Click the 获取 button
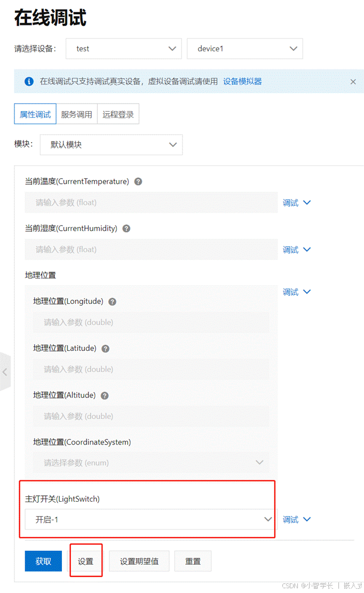This screenshot has width=364, height=593. pyautogui.click(x=43, y=561)
